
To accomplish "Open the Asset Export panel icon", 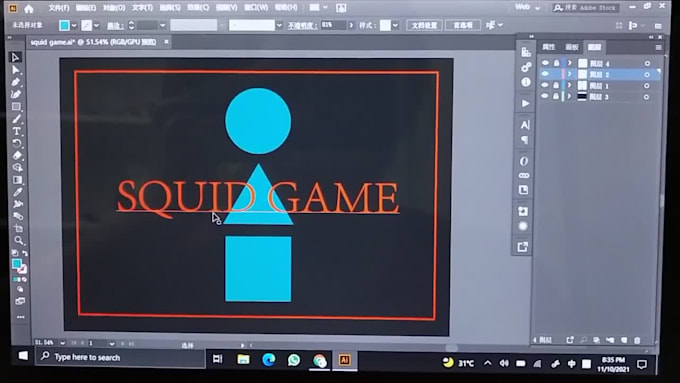I will coord(523,247).
